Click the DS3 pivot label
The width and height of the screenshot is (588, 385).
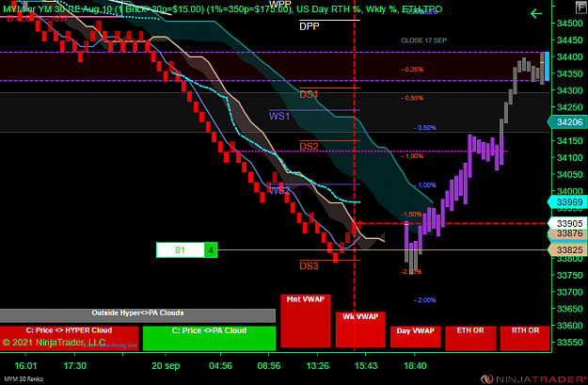pyautogui.click(x=309, y=266)
